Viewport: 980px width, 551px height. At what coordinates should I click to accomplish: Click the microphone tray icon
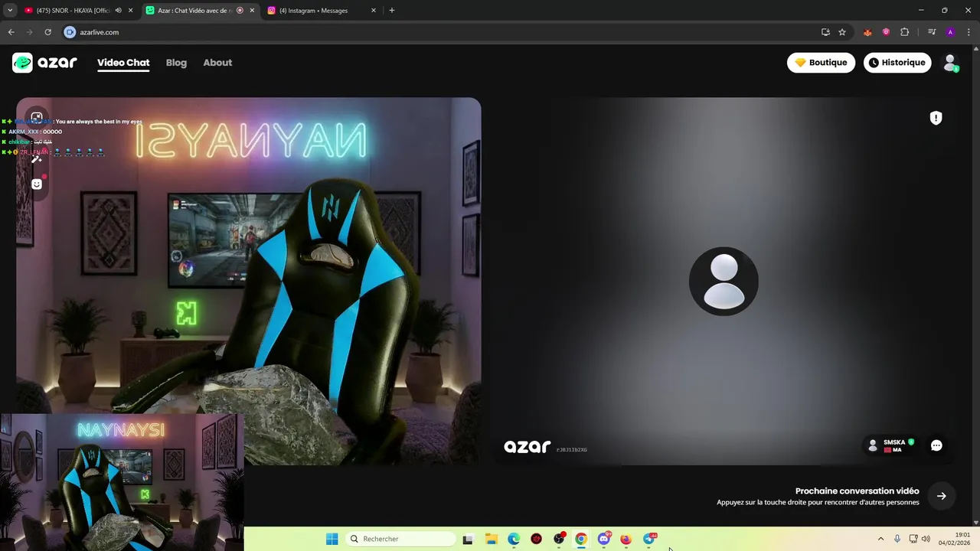(x=897, y=539)
